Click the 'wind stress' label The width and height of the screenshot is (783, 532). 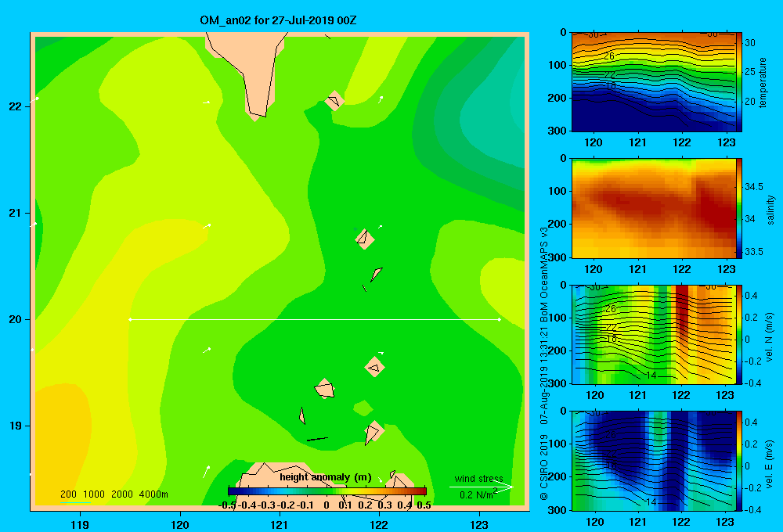coord(478,479)
